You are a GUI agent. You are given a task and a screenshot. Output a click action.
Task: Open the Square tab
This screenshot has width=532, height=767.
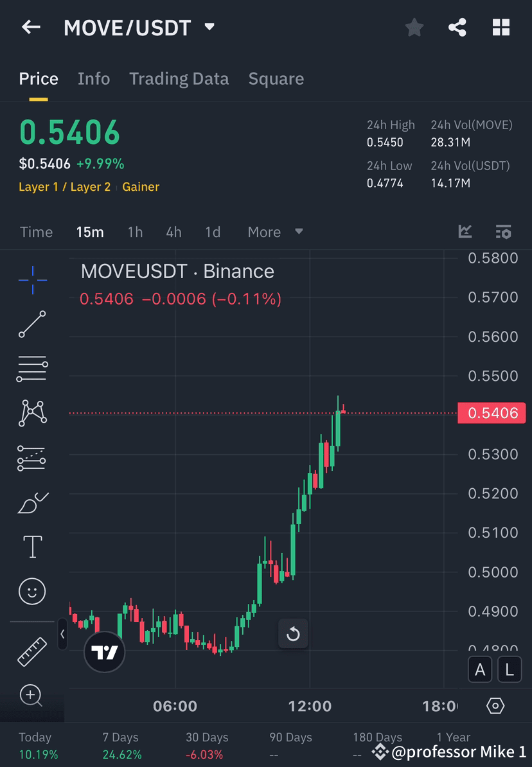point(276,78)
